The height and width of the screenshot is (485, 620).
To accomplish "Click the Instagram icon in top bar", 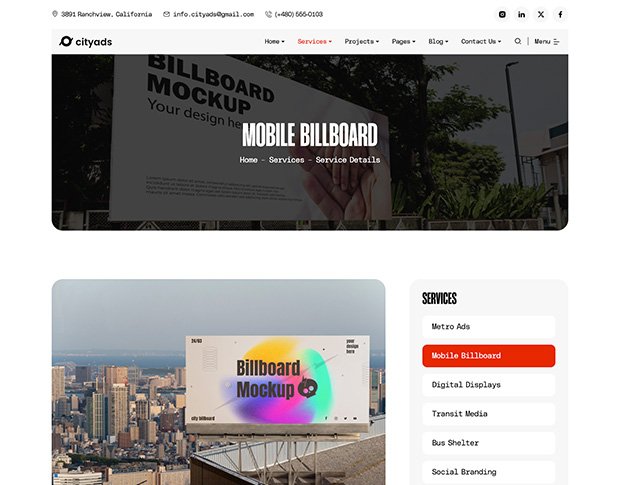I will point(502,15).
